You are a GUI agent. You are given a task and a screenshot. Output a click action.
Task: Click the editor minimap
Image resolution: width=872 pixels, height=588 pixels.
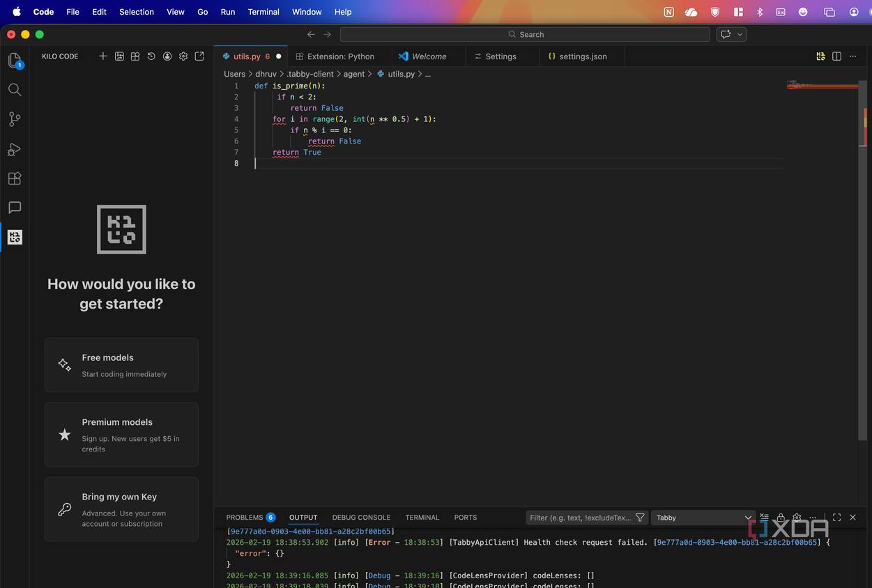823,86
